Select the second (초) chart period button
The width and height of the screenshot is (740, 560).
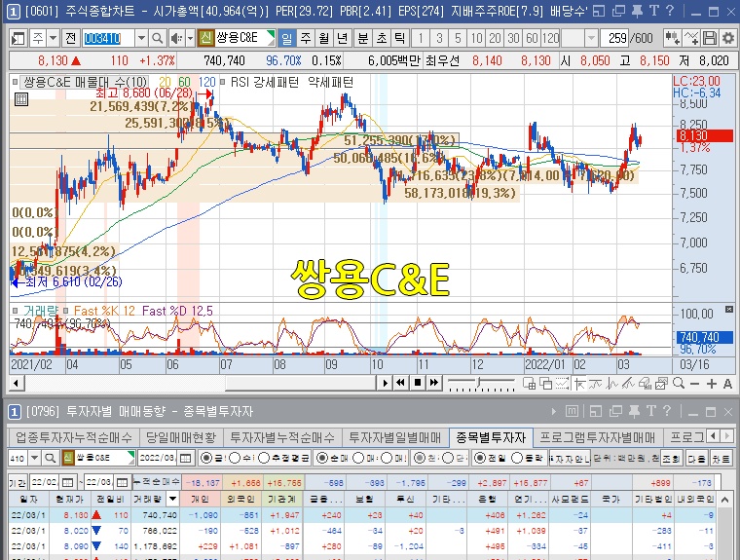tap(382, 38)
